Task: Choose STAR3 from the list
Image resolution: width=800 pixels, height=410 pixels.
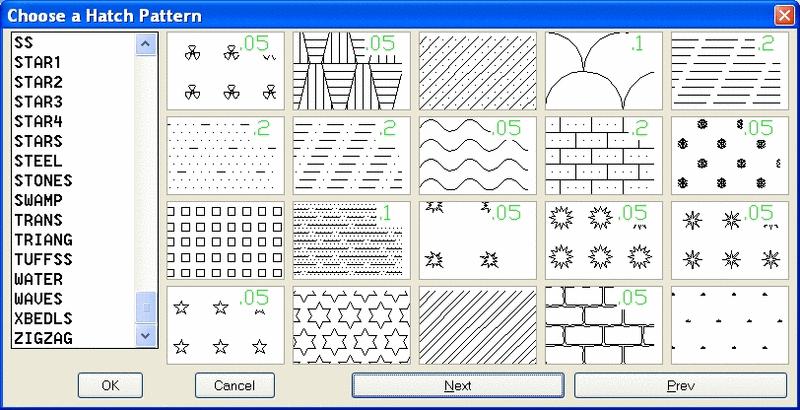Action: [x=38, y=102]
